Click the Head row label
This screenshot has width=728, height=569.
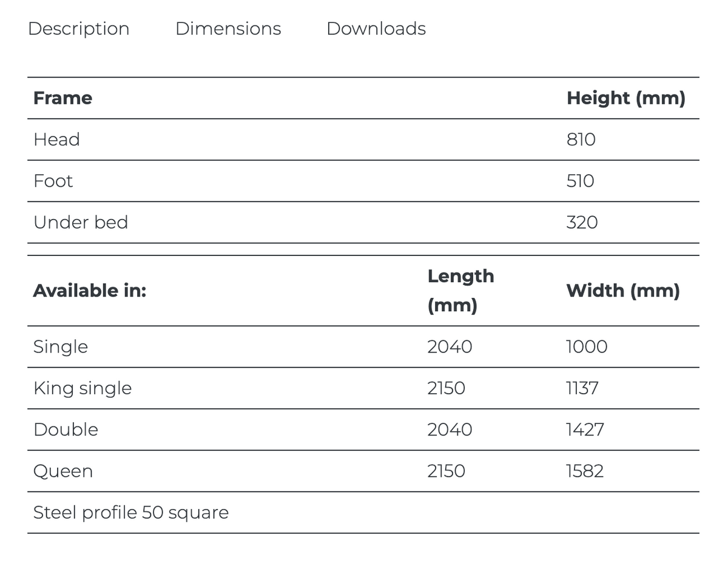(56, 140)
